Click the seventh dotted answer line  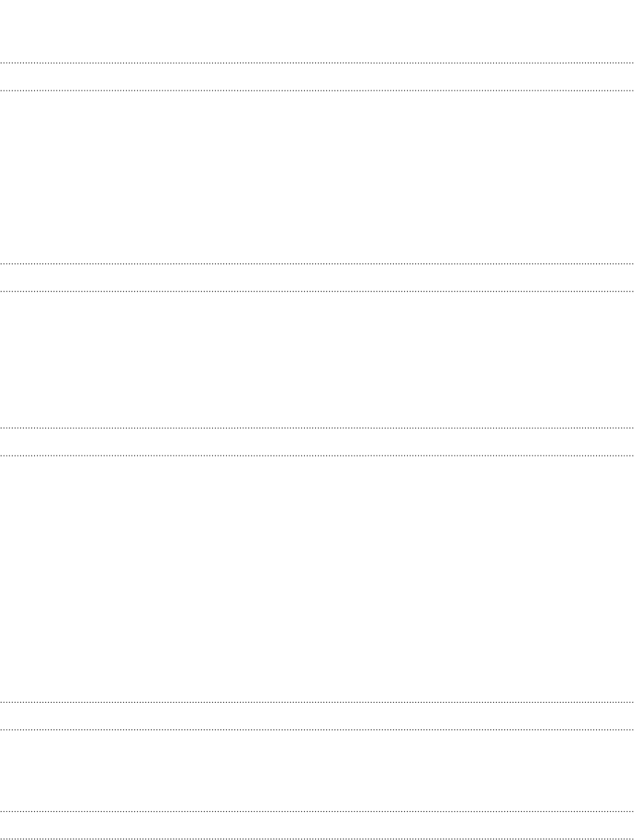[317, 702]
